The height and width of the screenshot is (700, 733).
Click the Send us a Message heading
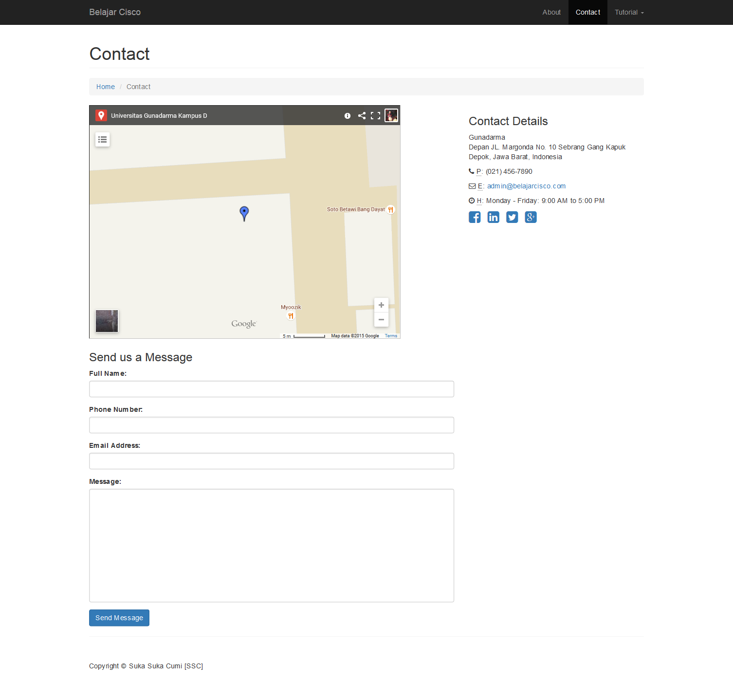pyautogui.click(x=141, y=357)
